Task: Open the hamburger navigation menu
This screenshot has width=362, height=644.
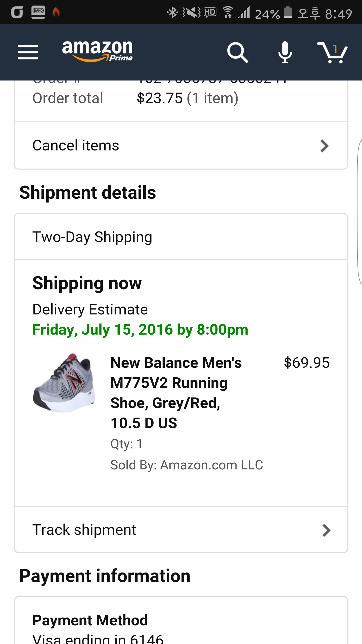Action: click(x=28, y=52)
